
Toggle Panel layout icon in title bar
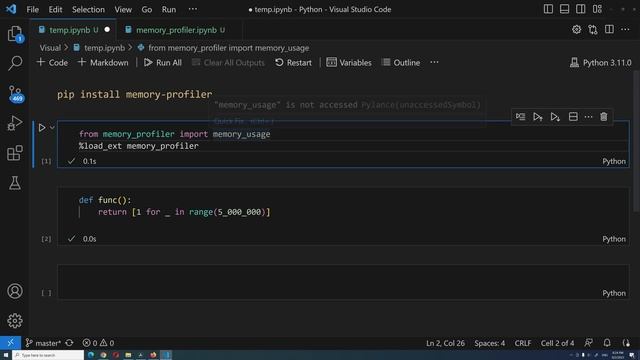point(564,9)
